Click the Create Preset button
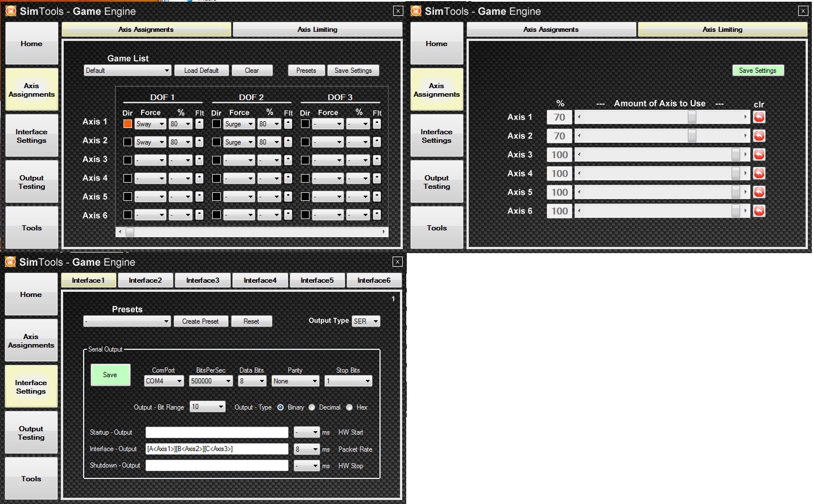Viewport: 813px width, 504px height. coord(200,321)
